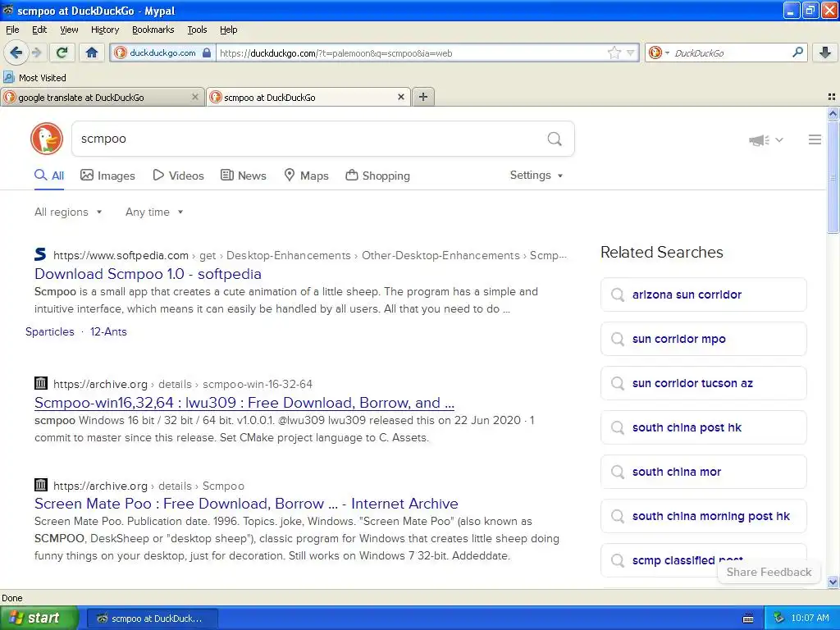Click the south china mor related search
This screenshot has width=840, height=630.
[703, 472]
